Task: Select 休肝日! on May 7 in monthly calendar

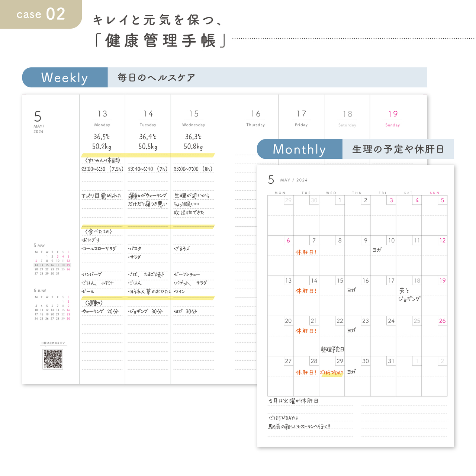Action: click(306, 252)
